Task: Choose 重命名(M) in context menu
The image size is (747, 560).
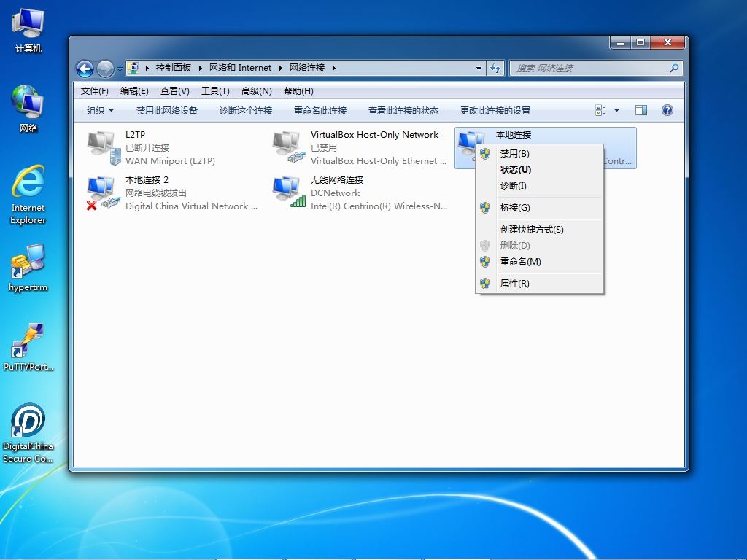Action: click(539, 262)
